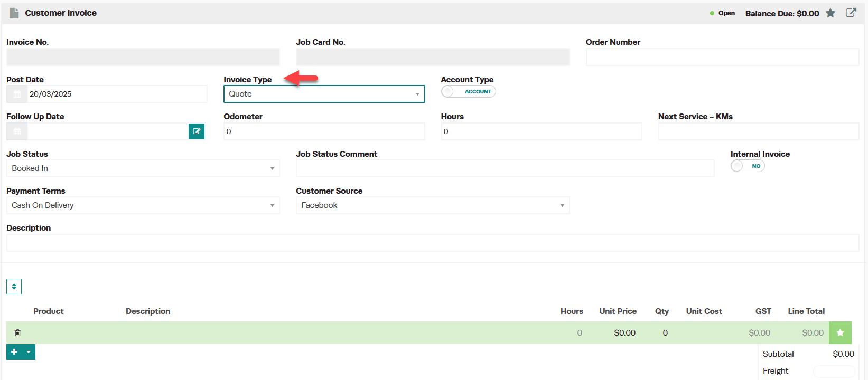Screen dimensions: 868x380
Task: Click the Next Service – KMs field
Action: click(x=759, y=131)
